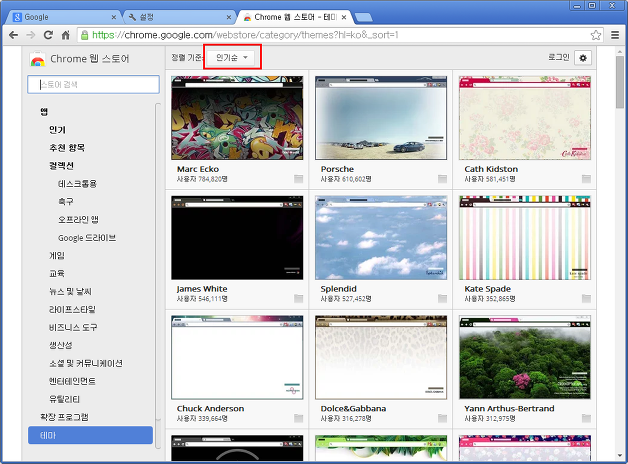Image resolution: width=628 pixels, height=464 pixels.
Task: Click the small icon beside Splendid
Action: pos(442,298)
